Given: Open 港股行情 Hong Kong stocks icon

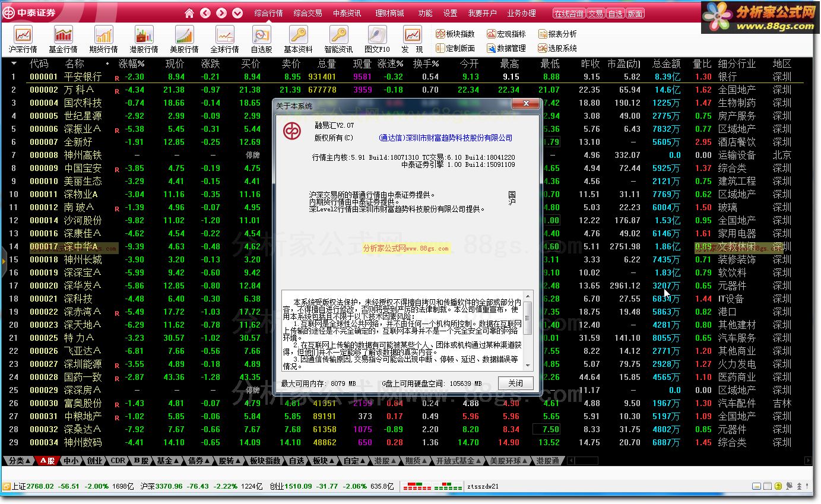Looking at the screenshot, I should (144, 40).
